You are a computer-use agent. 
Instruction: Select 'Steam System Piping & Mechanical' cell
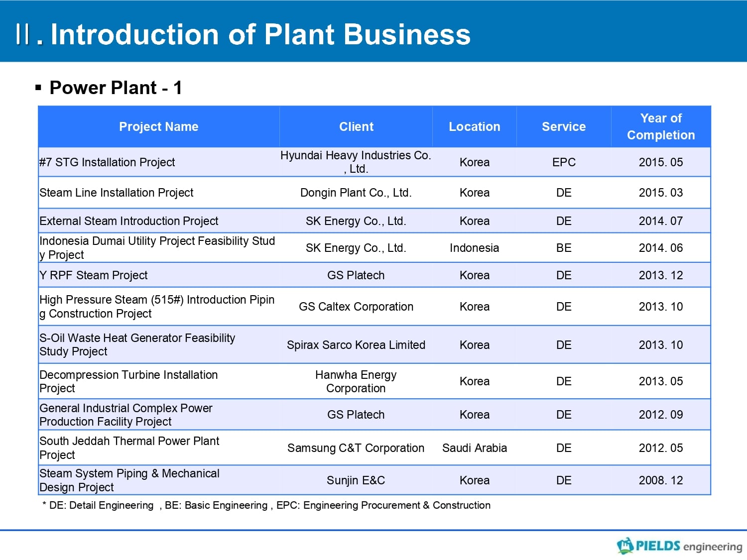click(159, 480)
